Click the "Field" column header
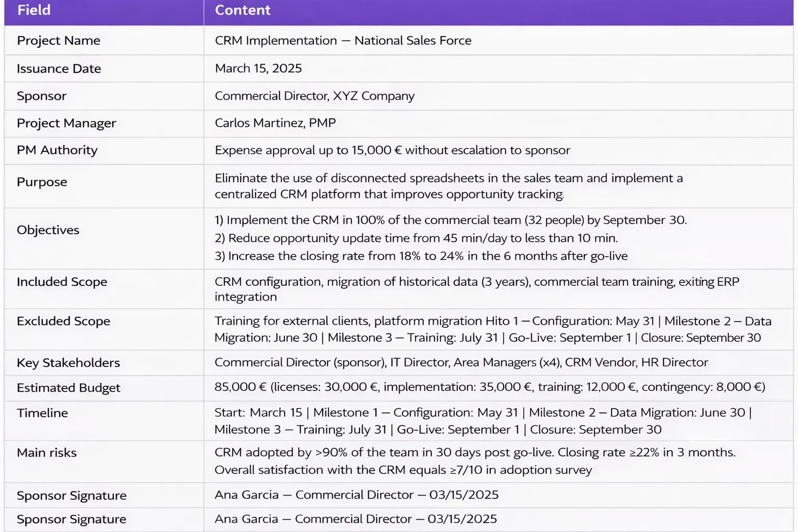 [34, 10]
